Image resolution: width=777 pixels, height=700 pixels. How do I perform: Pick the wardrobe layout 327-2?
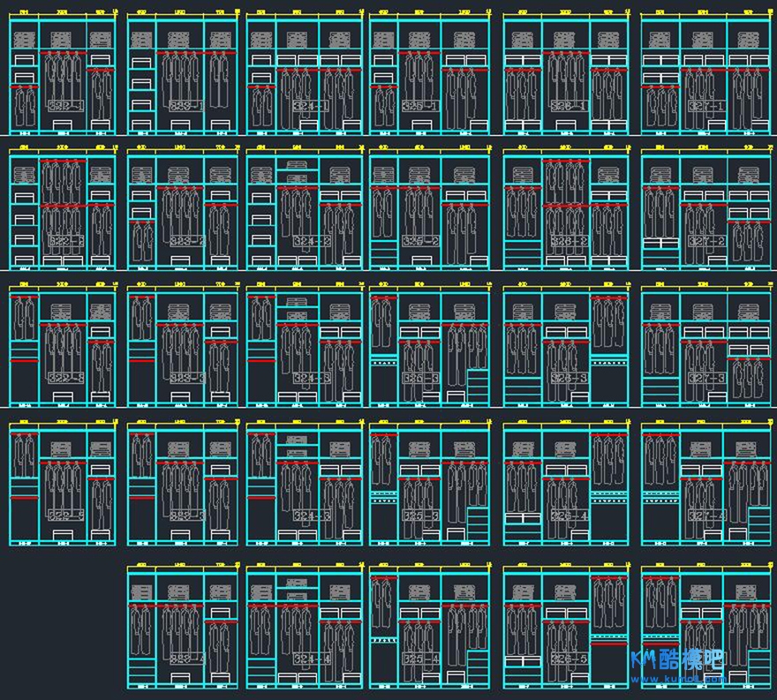(705, 241)
